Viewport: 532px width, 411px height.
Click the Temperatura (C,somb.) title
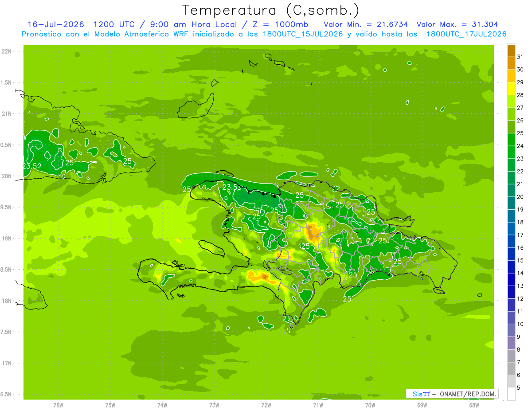[x=270, y=11]
